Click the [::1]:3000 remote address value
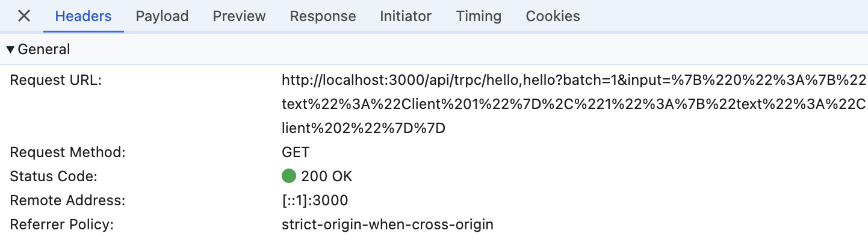The width and height of the screenshot is (868, 248). [315, 200]
